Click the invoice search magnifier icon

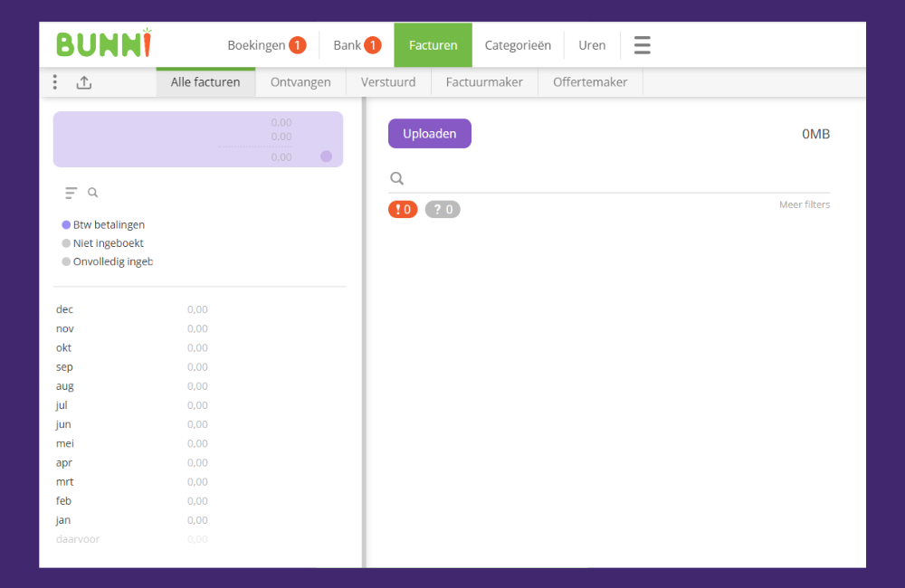click(396, 178)
